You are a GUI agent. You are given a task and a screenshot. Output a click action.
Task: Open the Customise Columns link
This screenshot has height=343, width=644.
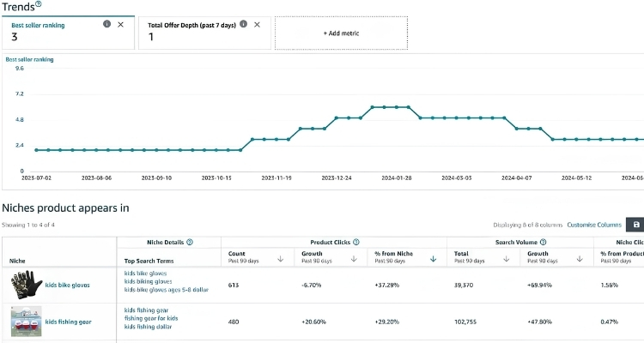594,225
